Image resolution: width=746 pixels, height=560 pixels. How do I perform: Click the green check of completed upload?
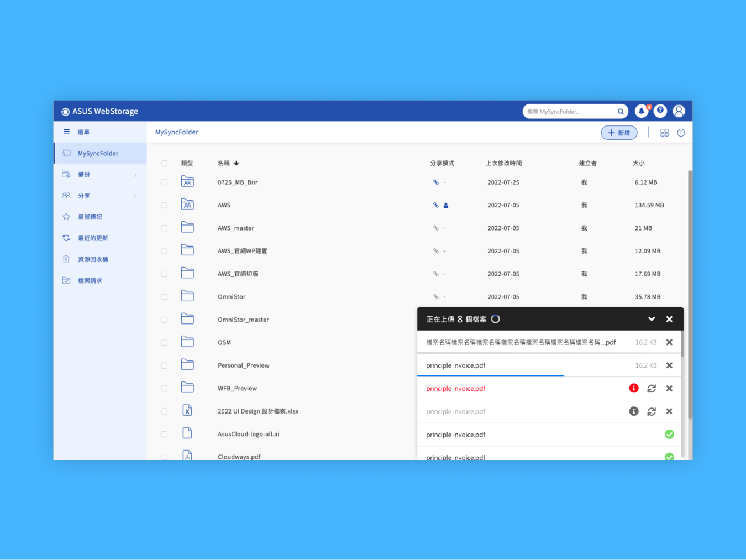pyautogui.click(x=669, y=435)
